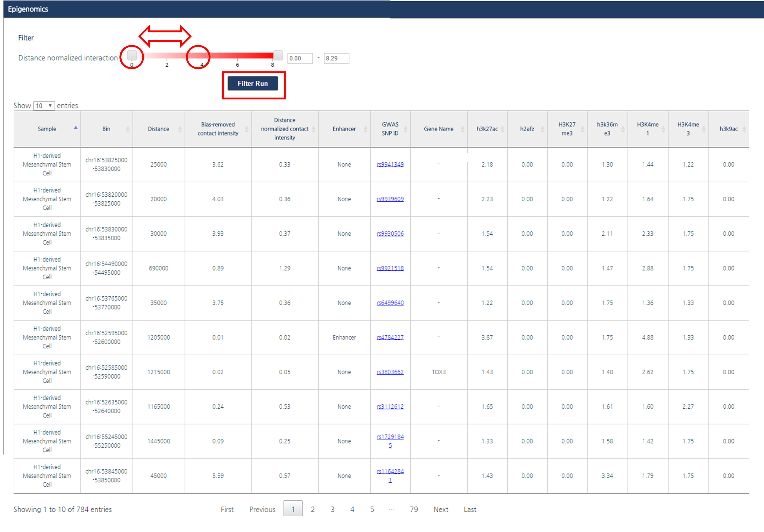Click bin cell chr16:53845000-53850000
This screenshot has height=532, width=764.
click(106, 476)
